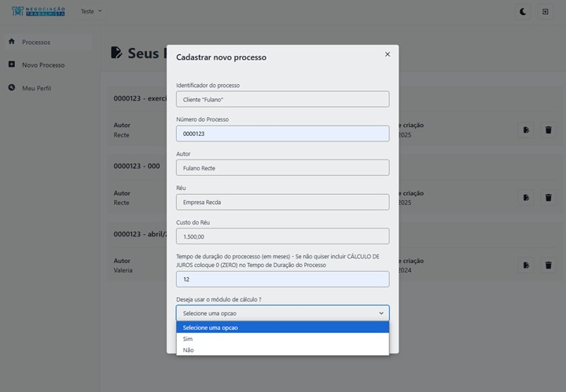Image resolution: width=566 pixels, height=392 pixels.
Task: Click the 'Deseja usar o módulo de cálculo ?' label
Action: pyautogui.click(x=219, y=299)
